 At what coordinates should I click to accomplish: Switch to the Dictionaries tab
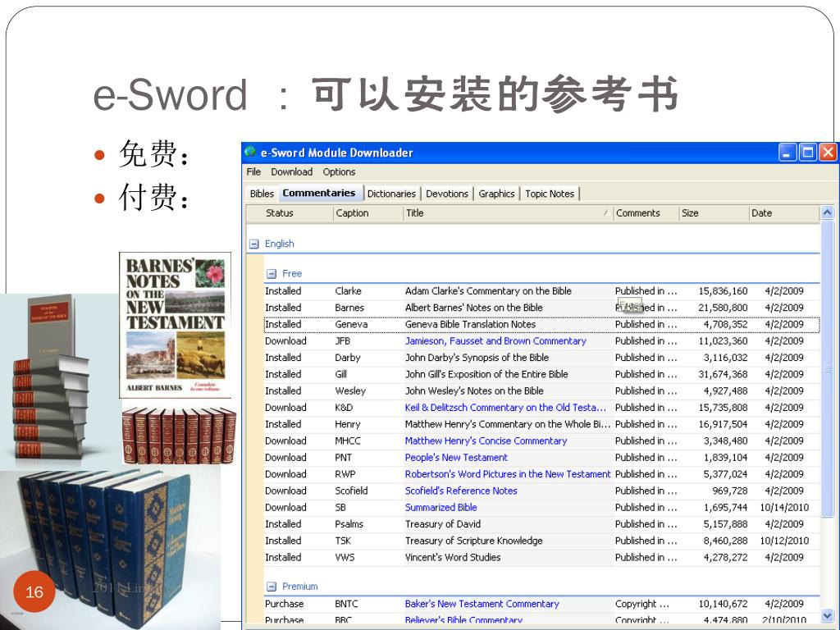click(391, 194)
